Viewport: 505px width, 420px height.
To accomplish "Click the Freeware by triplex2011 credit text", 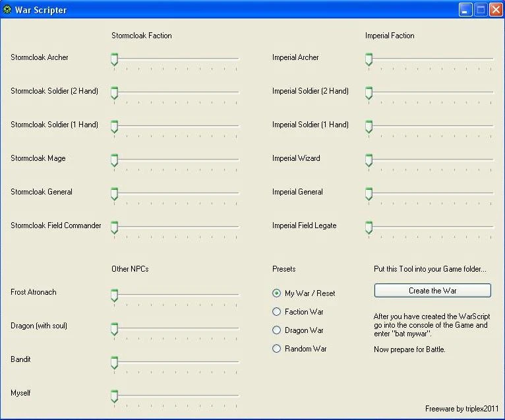I will (x=461, y=409).
